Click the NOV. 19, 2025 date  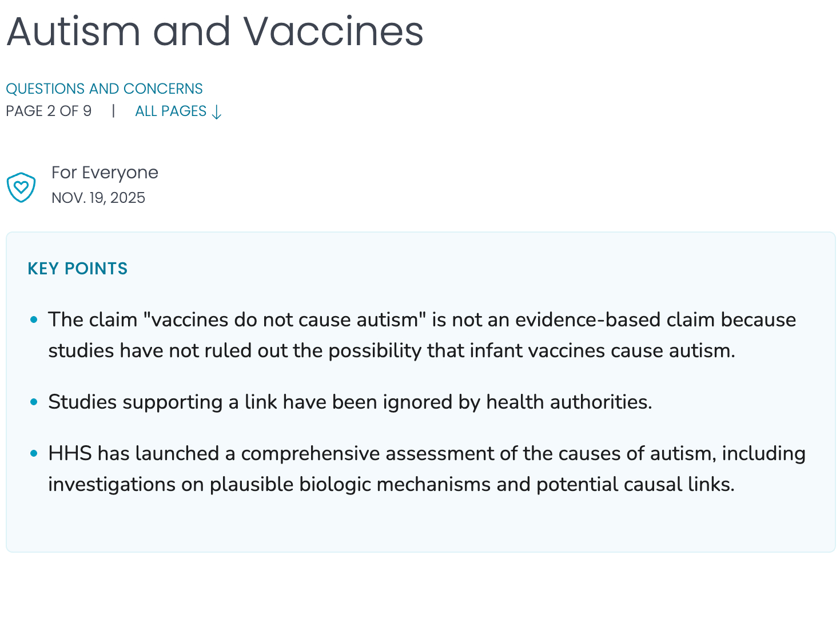tap(98, 198)
